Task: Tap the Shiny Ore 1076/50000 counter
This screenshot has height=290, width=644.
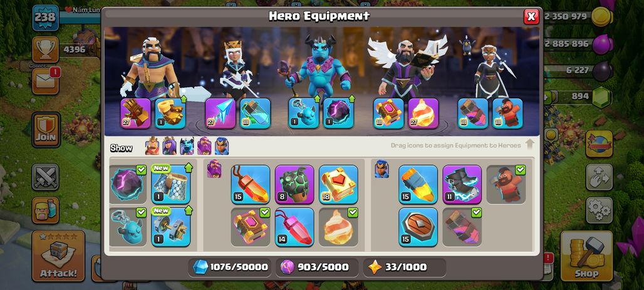Action: tap(231, 267)
